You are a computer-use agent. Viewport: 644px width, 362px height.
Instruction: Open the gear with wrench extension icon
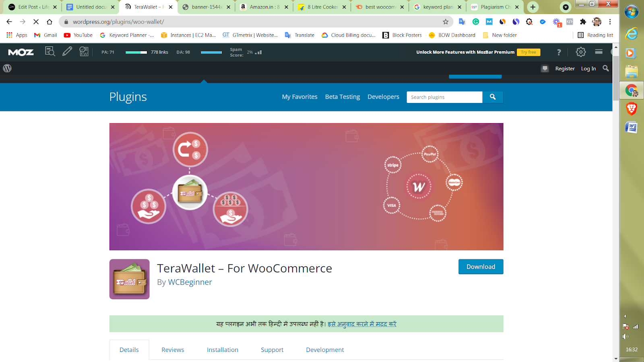[x=529, y=22]
